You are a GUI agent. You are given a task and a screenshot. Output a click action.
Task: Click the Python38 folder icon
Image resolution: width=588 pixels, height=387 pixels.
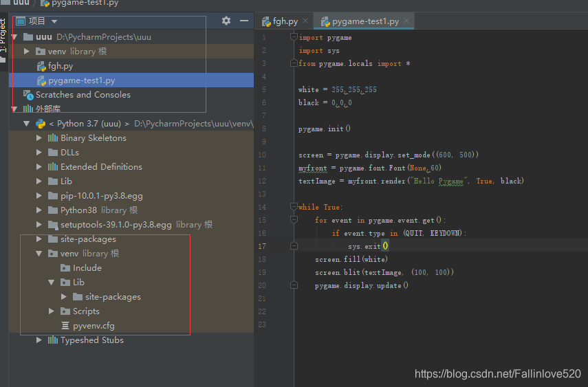pyautogui.click(x=53, y=210)
